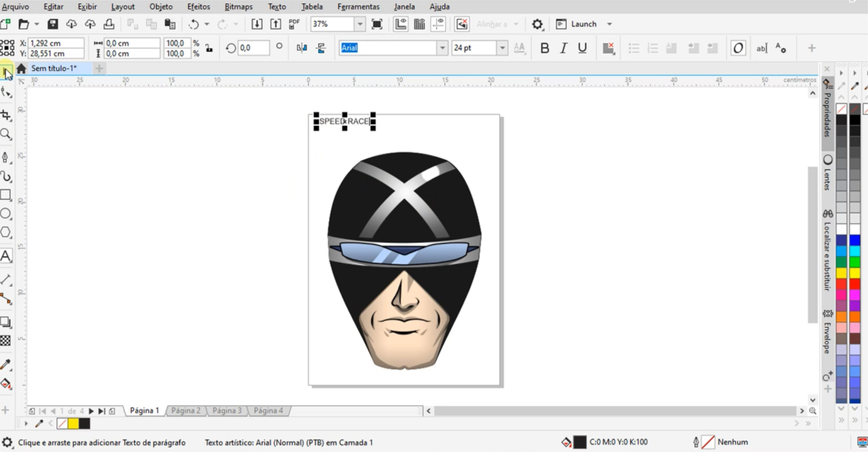Toggle underline formatting
The width and height of the screenshot is (868, 452).
tap(582, 48)
